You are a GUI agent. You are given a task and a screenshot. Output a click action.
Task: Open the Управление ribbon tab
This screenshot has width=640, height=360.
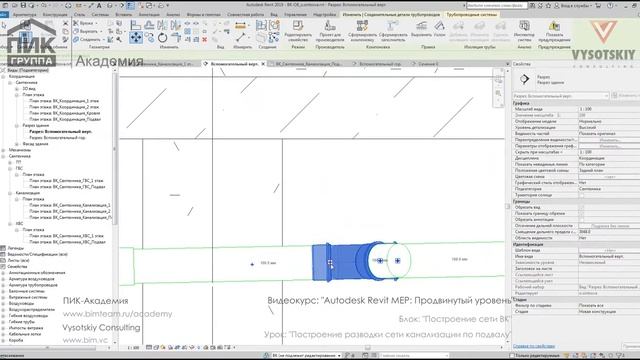[295, 14]
